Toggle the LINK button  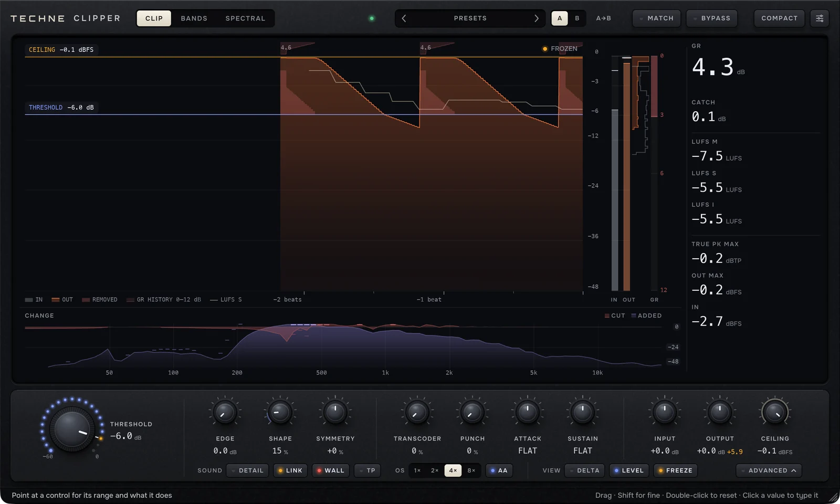tap(290, 470)
